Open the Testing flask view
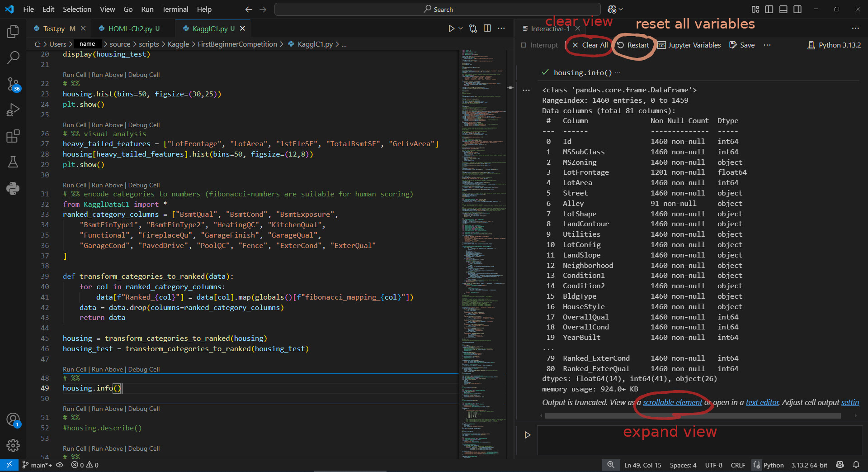Viewport: 868px width, 472px height. pyautogui.click(x=13, y=162)
